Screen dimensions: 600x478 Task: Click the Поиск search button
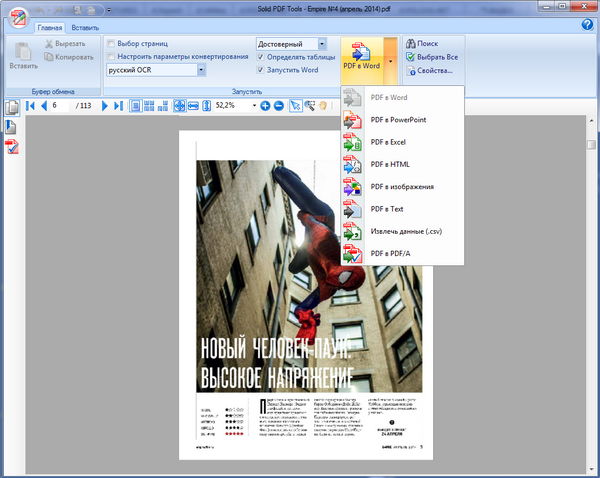click(427, 44)
